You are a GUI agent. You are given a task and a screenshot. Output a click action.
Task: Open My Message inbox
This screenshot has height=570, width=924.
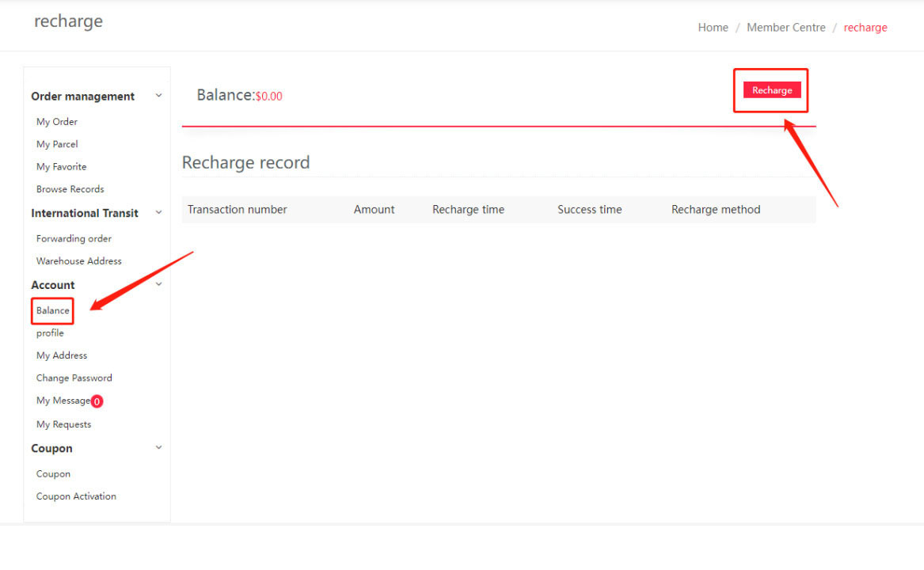coord(63,401)
